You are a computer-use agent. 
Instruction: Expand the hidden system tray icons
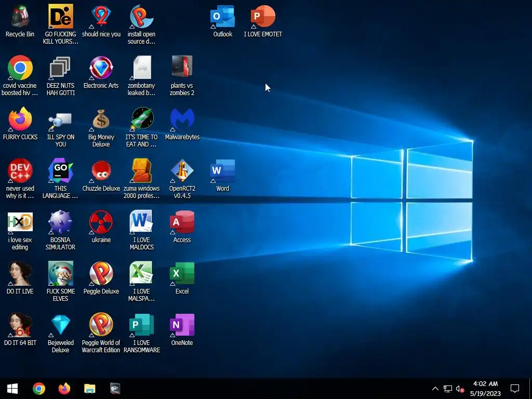coord(435,389)
